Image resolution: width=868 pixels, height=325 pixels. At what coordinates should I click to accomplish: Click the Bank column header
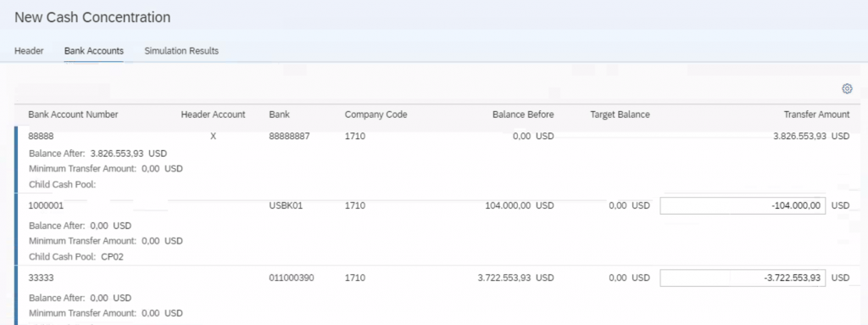280,115
